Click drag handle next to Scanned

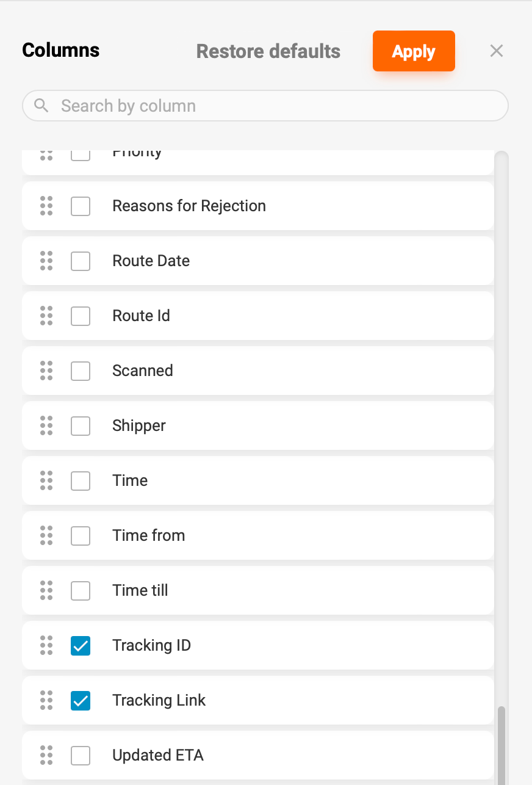click(x=46, y=371)
